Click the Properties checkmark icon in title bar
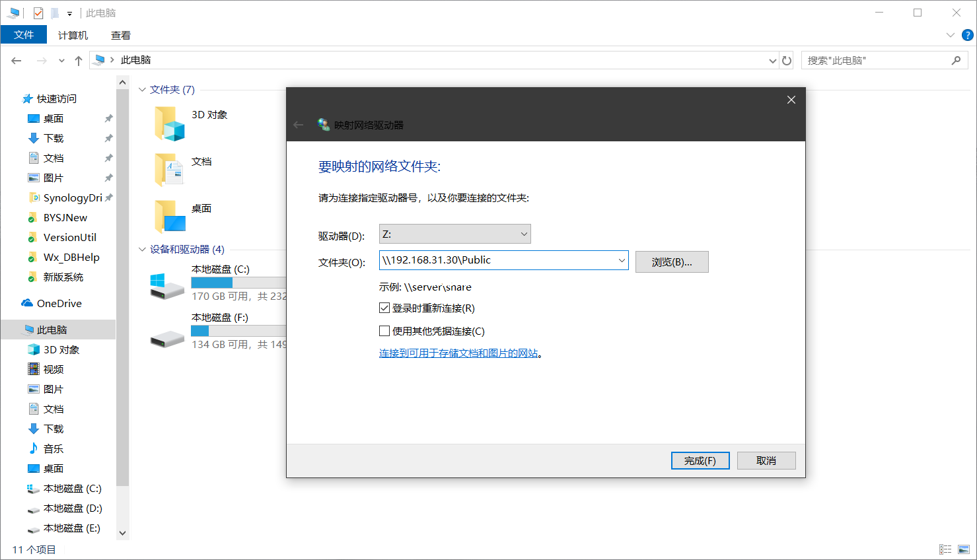The width and height of the screenshot is (977, 560). pos(38,13)
